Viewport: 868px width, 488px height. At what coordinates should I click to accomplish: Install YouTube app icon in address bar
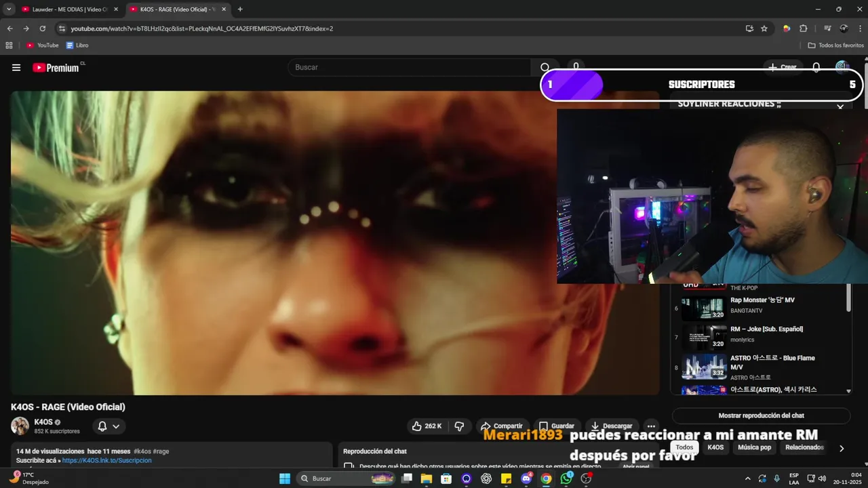tap(749, 28)
